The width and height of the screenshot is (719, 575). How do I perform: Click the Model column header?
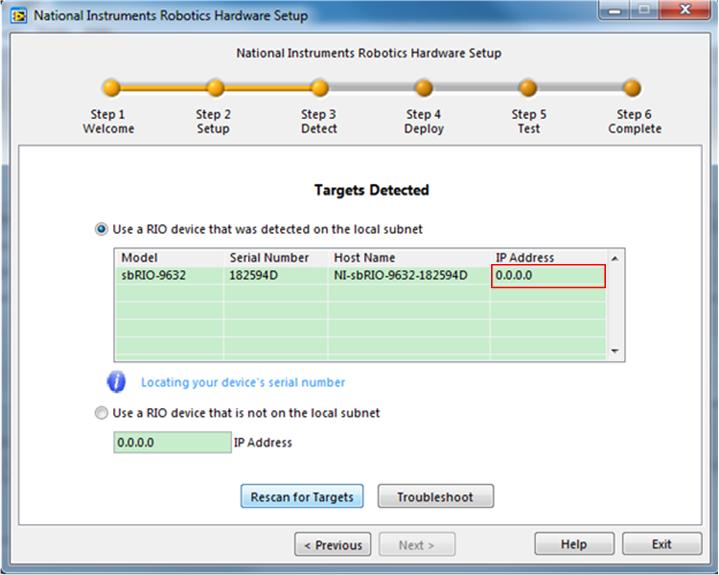point(139,258)
